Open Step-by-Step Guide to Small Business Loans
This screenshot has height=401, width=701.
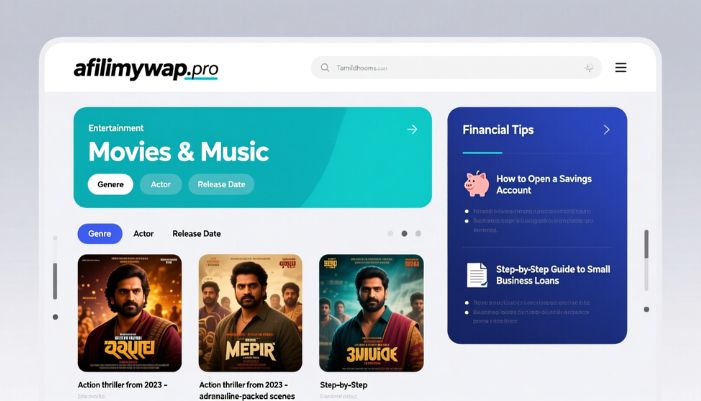pos(553,275)
